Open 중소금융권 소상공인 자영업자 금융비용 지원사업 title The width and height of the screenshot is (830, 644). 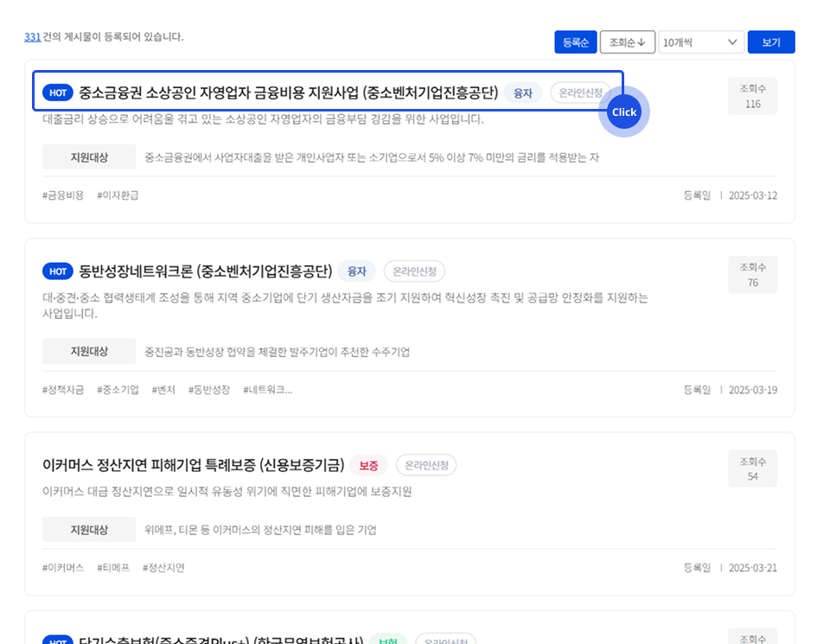289,92
